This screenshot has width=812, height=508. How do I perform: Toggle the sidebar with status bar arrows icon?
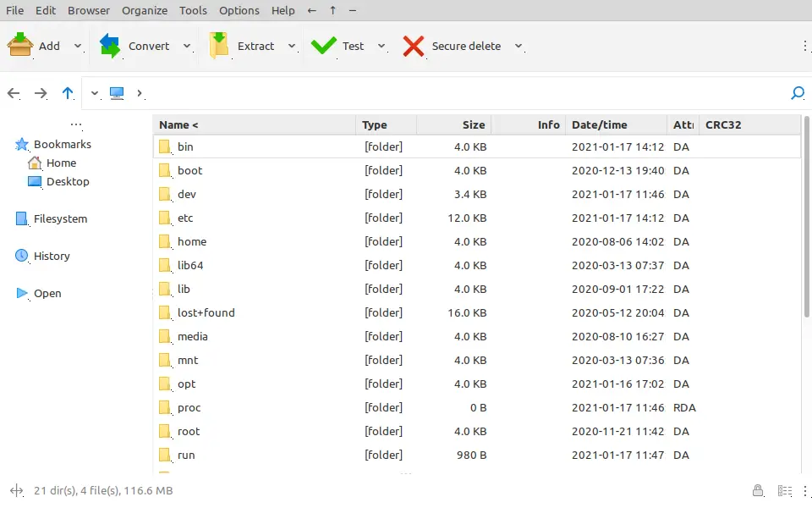click(16, 490)
